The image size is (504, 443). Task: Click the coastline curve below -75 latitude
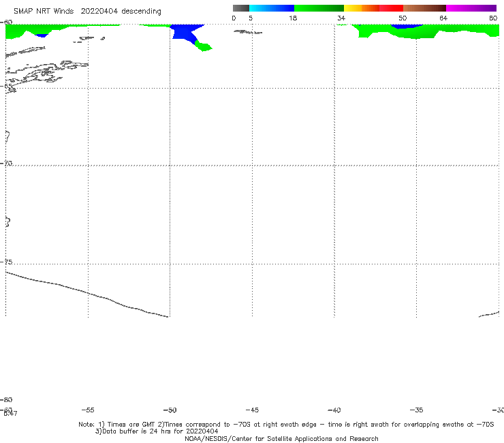[86, 294]
